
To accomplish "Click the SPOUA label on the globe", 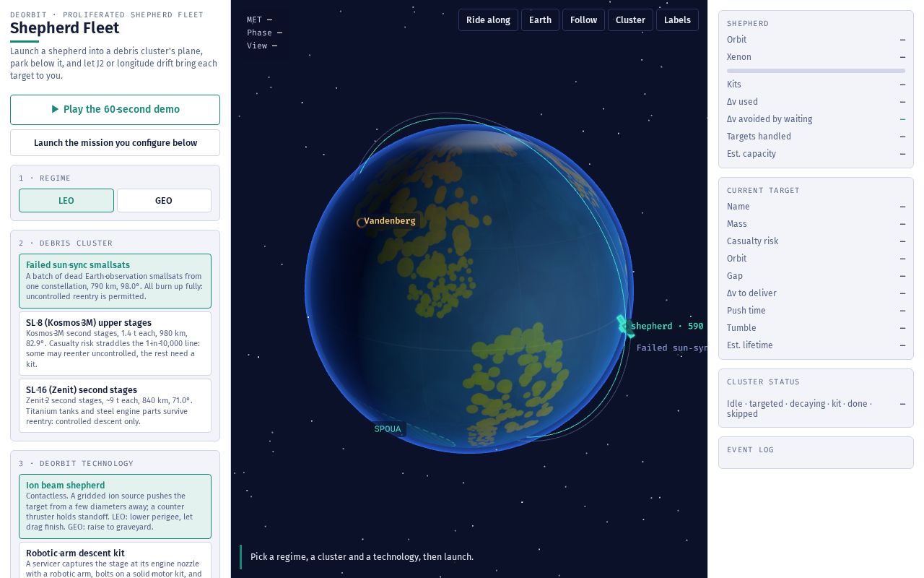I will pyautogui.click(x=388, y=429).
